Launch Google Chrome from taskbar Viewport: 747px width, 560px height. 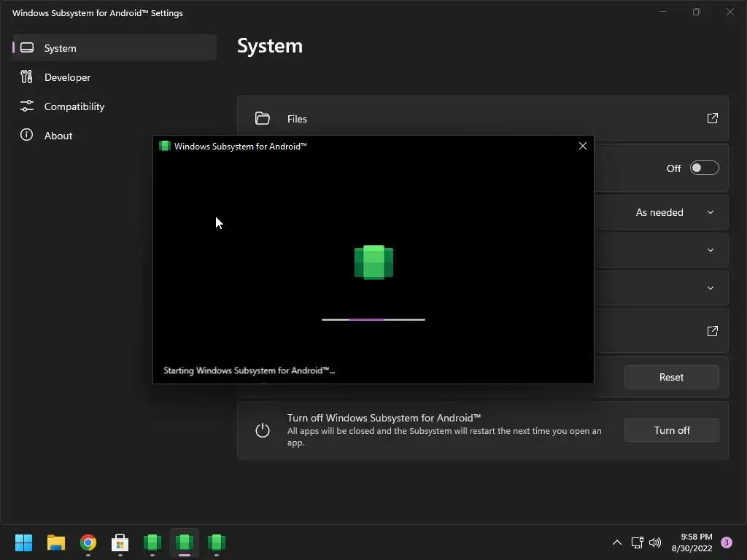88,542
